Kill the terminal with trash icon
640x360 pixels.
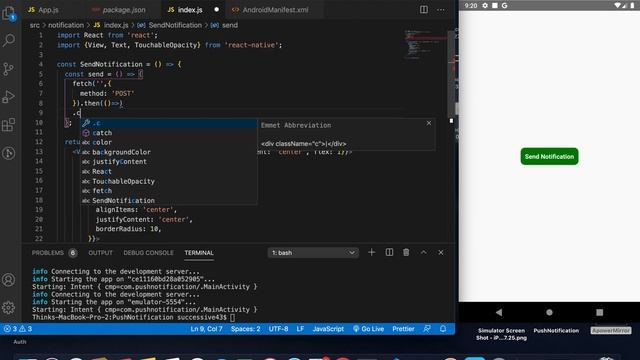[406, 253]
